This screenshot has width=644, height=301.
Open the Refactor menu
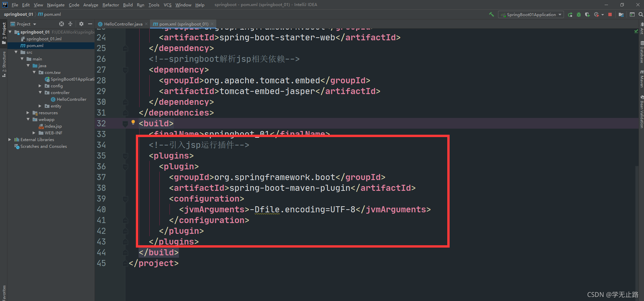coord(111,5)
